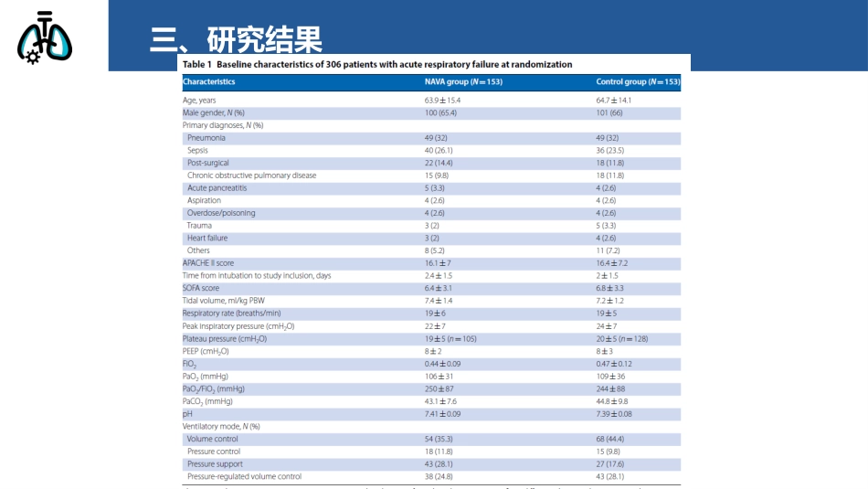
Task: Click the Volume control row label
Action: (x=213, y=439)
